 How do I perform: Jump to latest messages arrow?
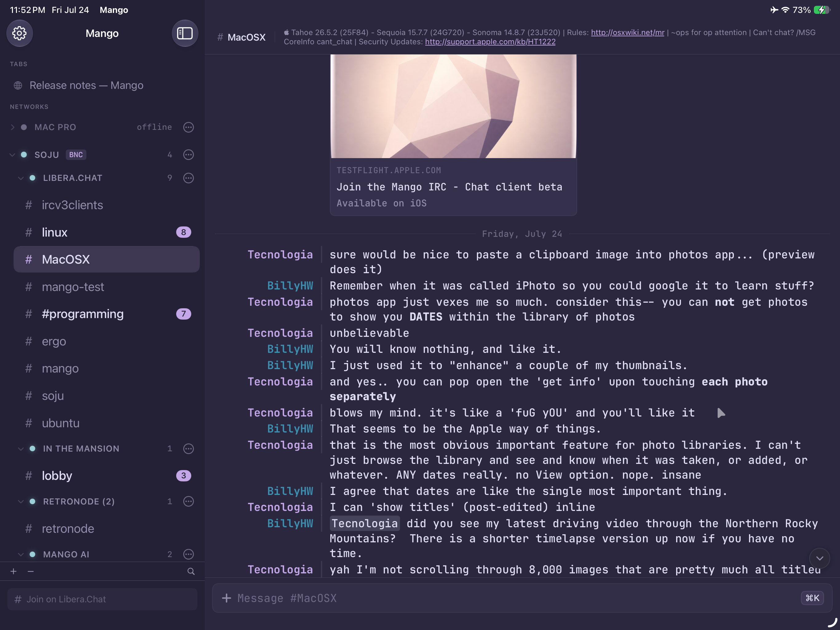tap(819, 558)
